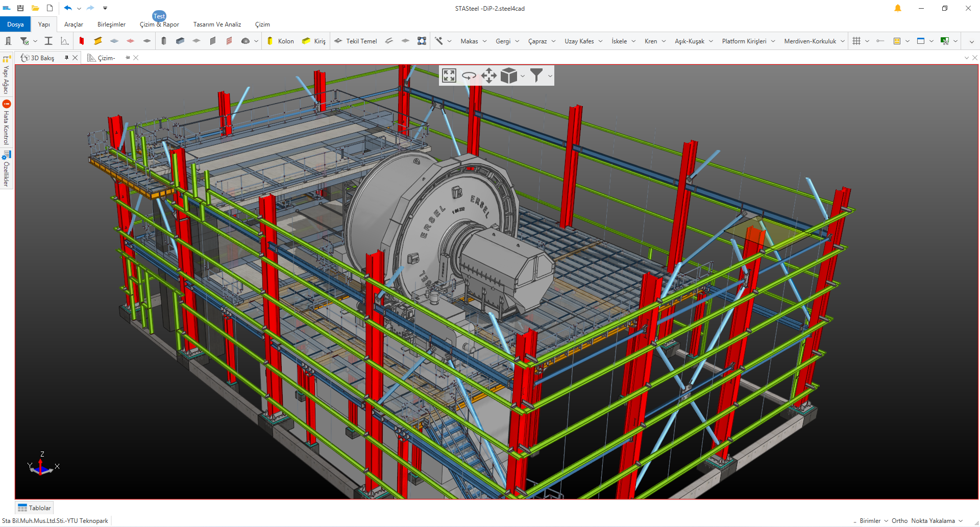Image resolution: width=980 pixels, height=527 pixels.
Task: Activate the pan view arrows tool
Action: [488, 76]
